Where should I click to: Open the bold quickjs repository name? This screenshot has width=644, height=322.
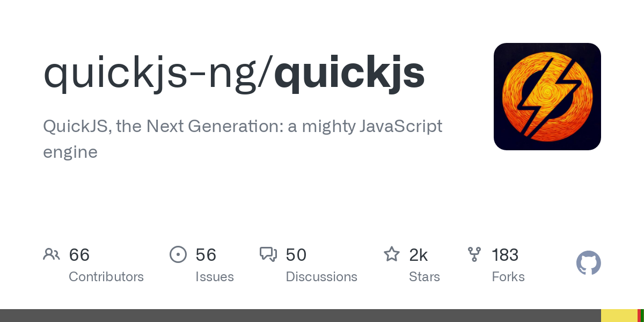[x=349, y=74]
